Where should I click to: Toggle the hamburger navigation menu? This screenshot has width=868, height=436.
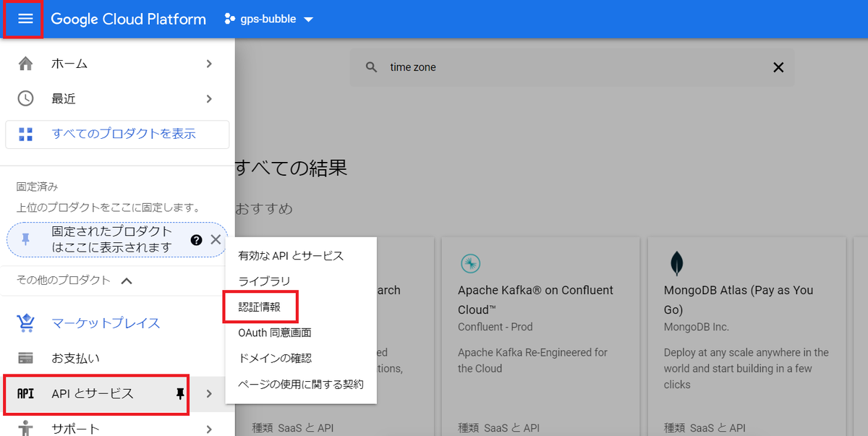(x=25, y=19)
